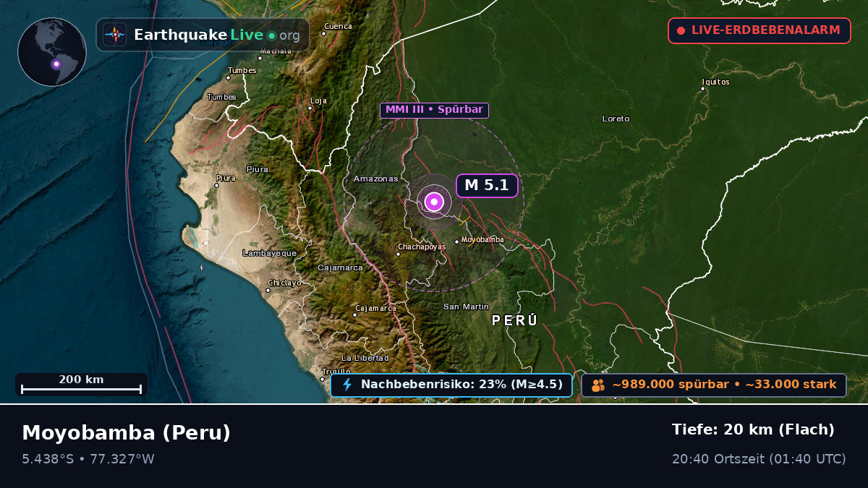Click the La Libertad region label
Image resolution: width=868 pixels, height=488 pixels.
[365, 358]
